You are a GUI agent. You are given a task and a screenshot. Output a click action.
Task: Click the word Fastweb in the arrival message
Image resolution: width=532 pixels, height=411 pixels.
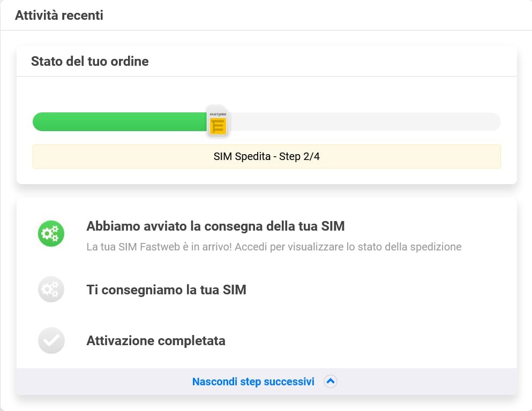click(160, 247)
